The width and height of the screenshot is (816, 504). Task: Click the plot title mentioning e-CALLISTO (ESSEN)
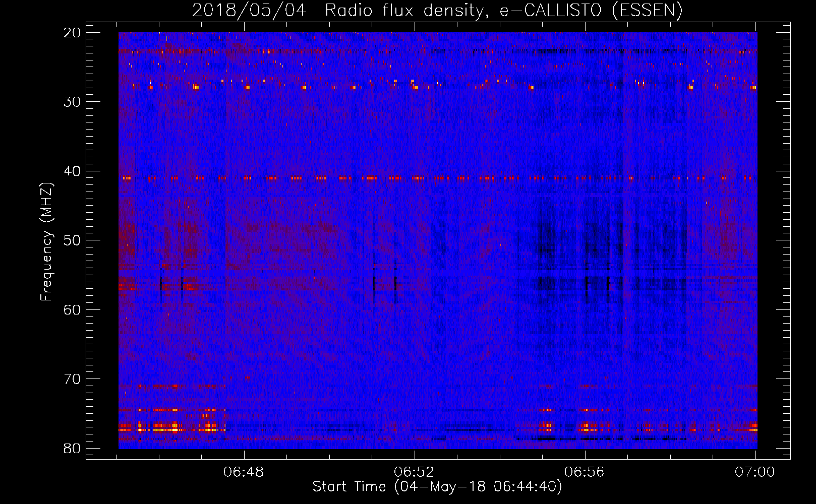[x=437, y=10]
